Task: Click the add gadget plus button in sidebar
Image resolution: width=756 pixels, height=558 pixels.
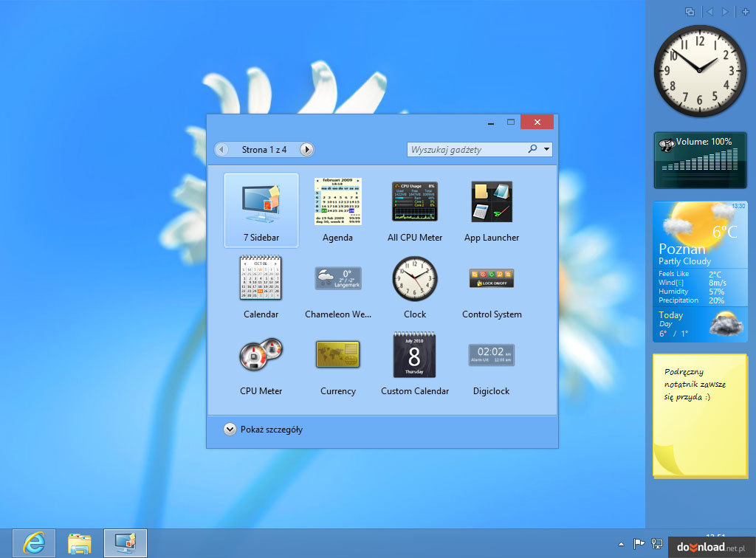Action: pyautogui.click(x=744, y=12)
